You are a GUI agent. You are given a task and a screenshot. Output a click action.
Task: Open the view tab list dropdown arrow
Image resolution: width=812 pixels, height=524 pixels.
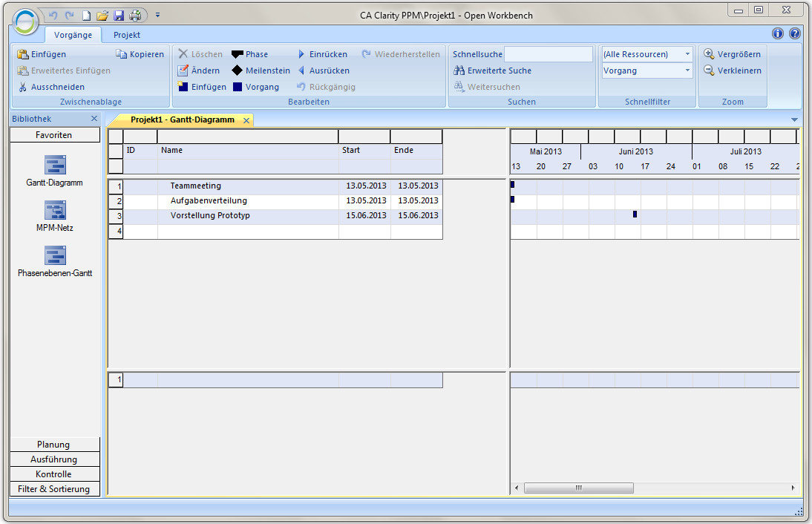point(794,119)
